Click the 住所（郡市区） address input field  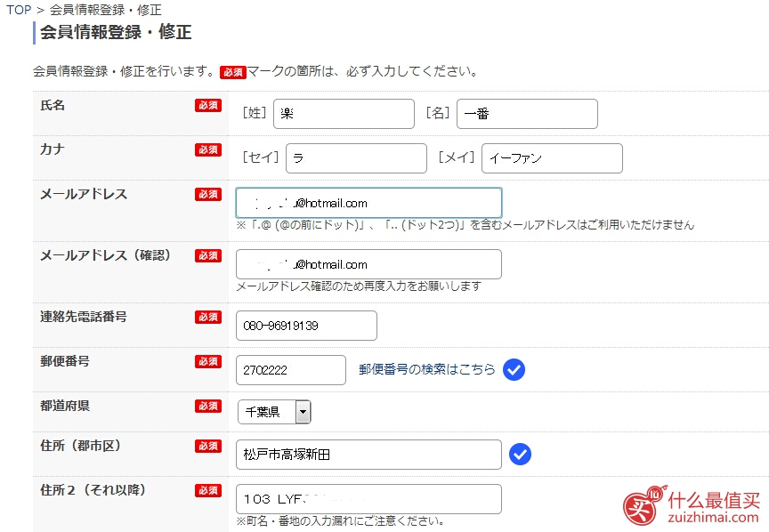pyautogui.click(x=368, y=455)
